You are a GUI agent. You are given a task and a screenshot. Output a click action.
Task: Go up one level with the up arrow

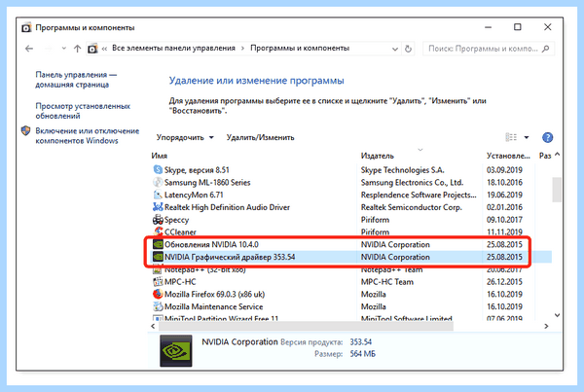(x=77, y=49)
